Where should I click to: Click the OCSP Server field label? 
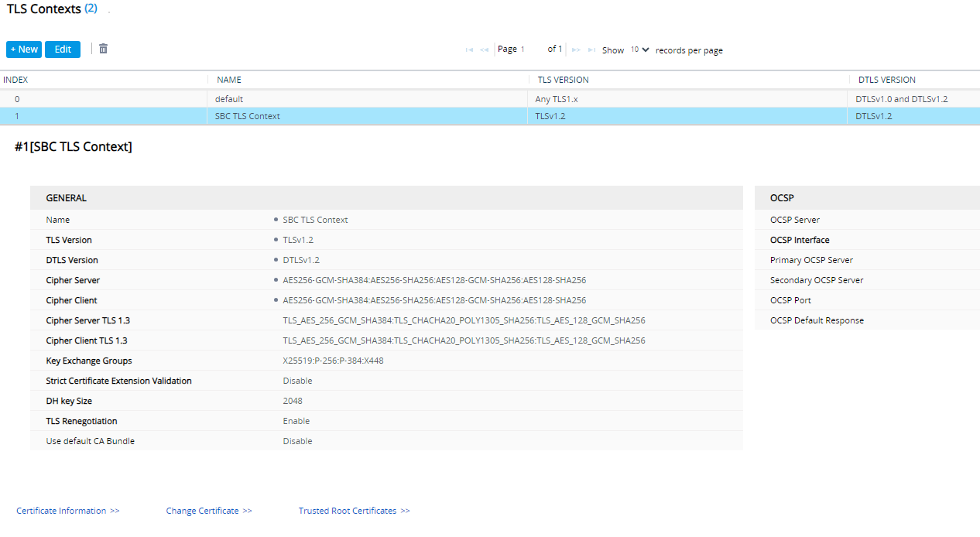click(795, 220)
